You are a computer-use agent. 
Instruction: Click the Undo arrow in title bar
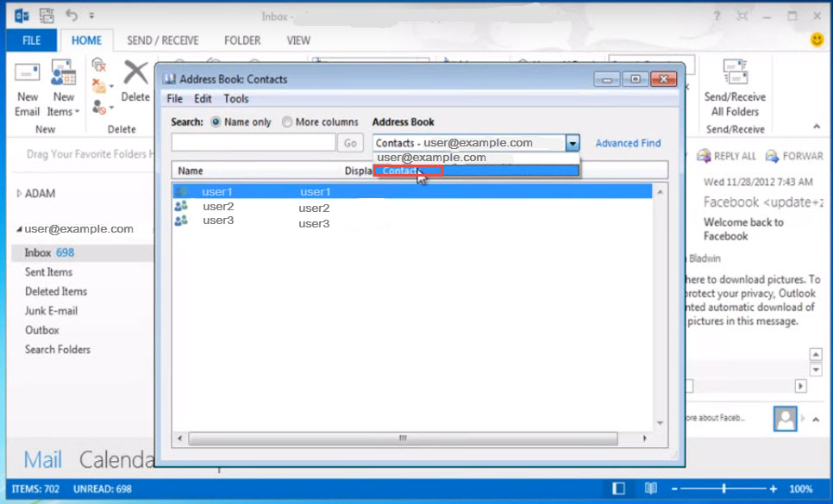pyautogui.click(x=72, y=16)
